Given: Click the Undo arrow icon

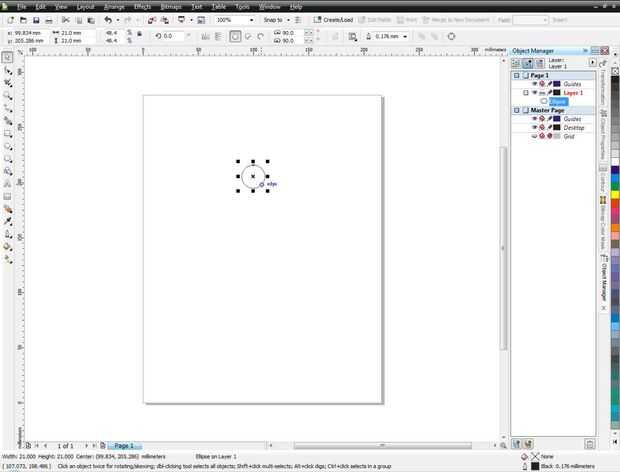Looking at the screenshot, I should click(108, 20).
